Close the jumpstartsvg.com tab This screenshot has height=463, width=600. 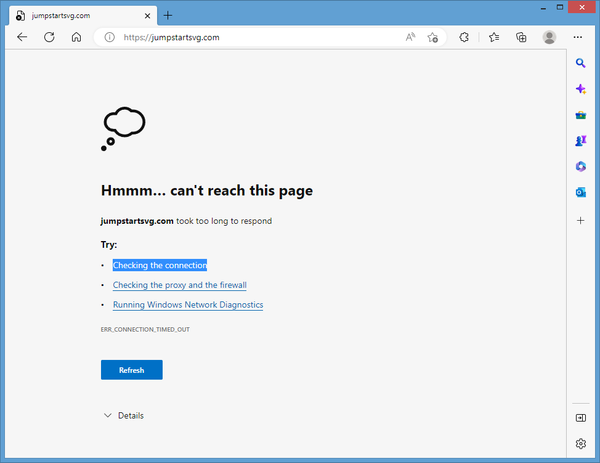147,16
